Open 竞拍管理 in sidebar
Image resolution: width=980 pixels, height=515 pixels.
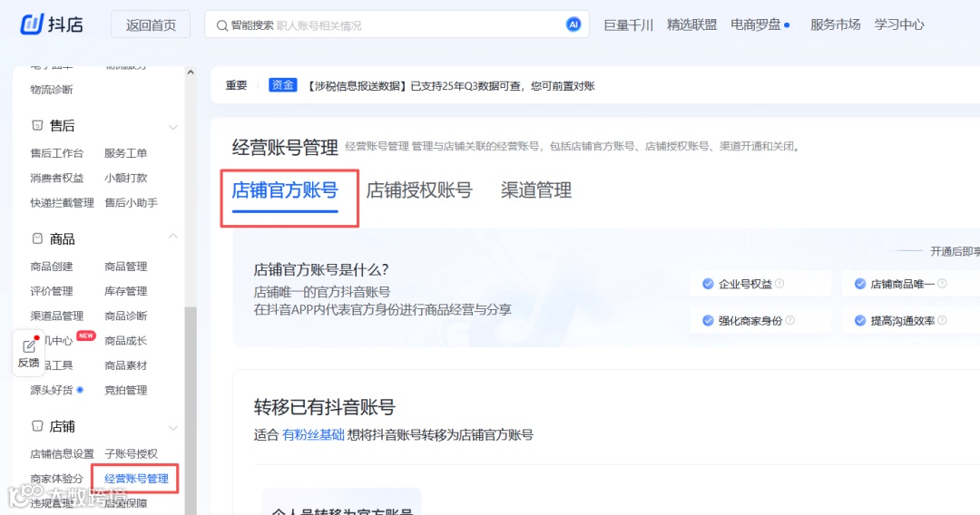click(x=125, y=390)
